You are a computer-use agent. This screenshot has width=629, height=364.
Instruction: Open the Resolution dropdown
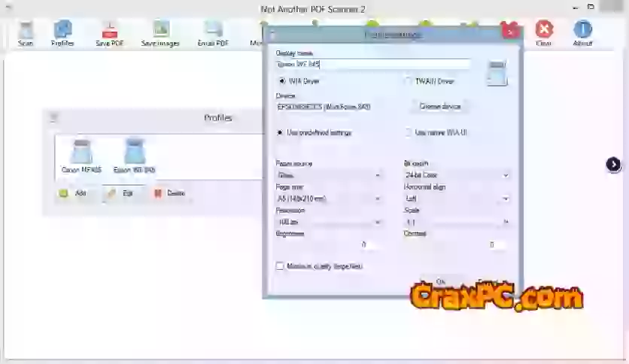329,222
